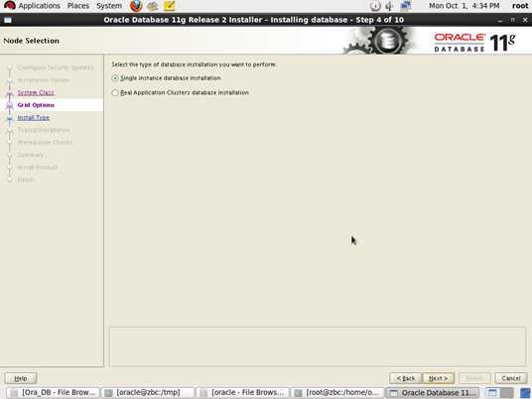Viewport: 532px width, 399px height.
Task: Click the Back button
Action: [x=405, y=378]
